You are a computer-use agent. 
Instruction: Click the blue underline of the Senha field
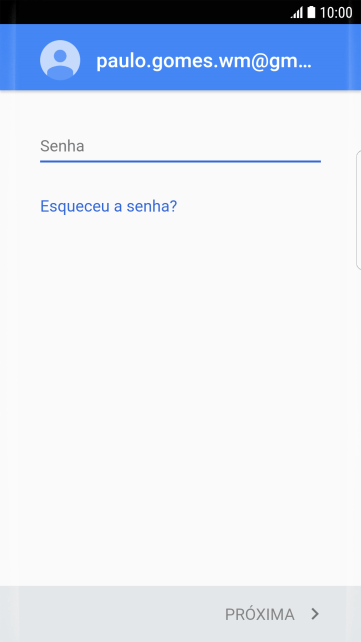(x=180, y=161)
